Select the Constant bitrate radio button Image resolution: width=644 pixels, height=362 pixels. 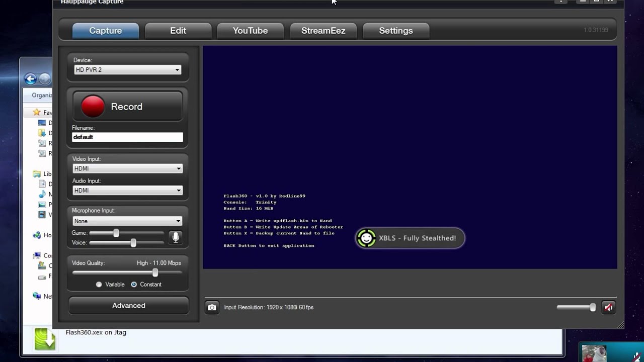click(134, 285)
